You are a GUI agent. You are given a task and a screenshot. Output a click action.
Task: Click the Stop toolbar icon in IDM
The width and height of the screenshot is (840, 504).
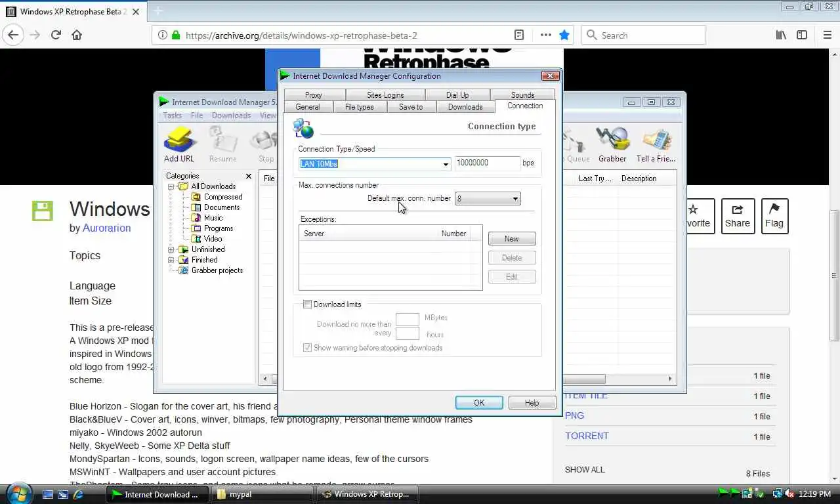266,144
